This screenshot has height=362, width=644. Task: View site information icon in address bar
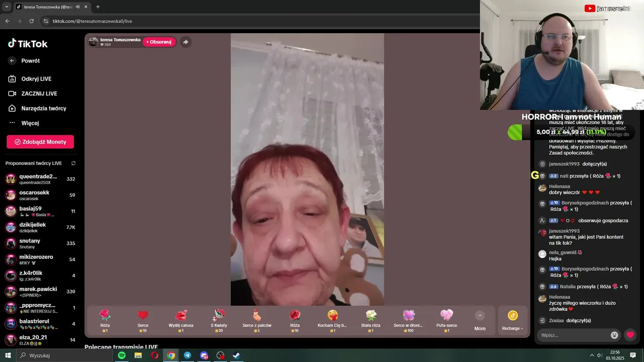coord(46,21)
